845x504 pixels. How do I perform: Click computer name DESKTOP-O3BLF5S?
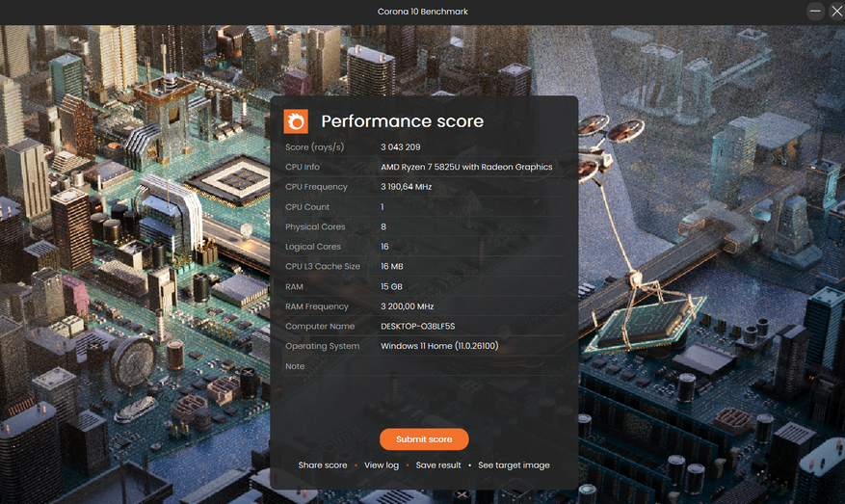417,327
